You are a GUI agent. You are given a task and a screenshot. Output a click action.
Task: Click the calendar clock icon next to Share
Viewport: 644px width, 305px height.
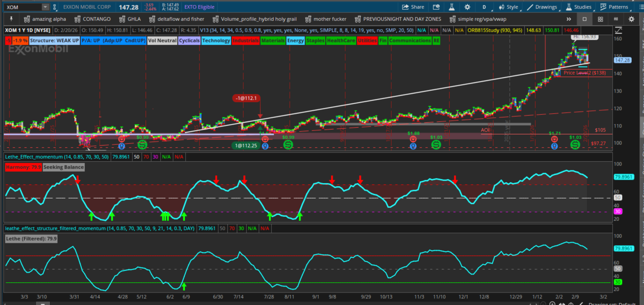436,7
